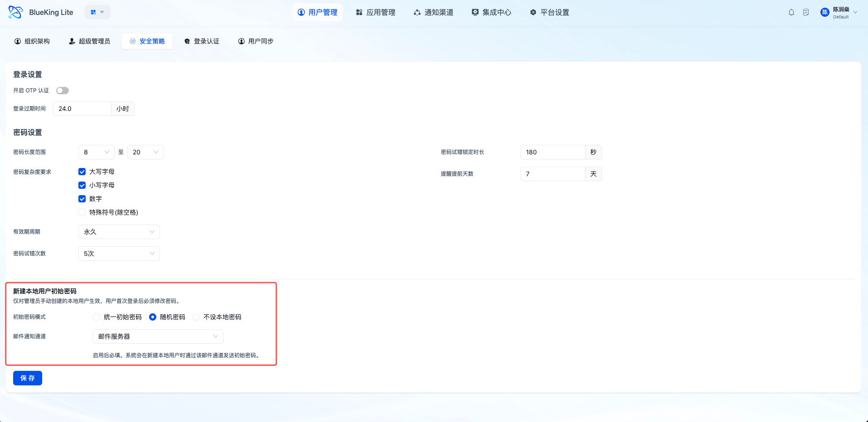This screenshot has width=868, height=422.
Task: Switch to the 超级管理员 tab
Action: coord(89,41)
